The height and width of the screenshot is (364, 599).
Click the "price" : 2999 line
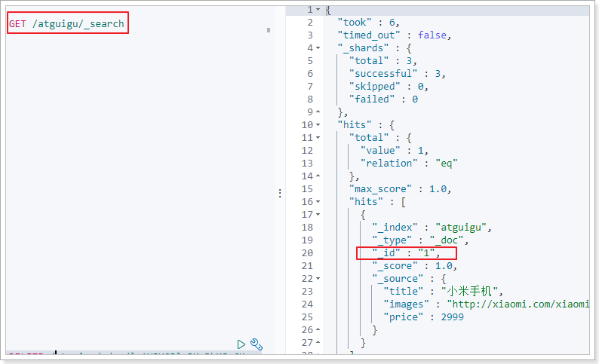coord(424,317)
